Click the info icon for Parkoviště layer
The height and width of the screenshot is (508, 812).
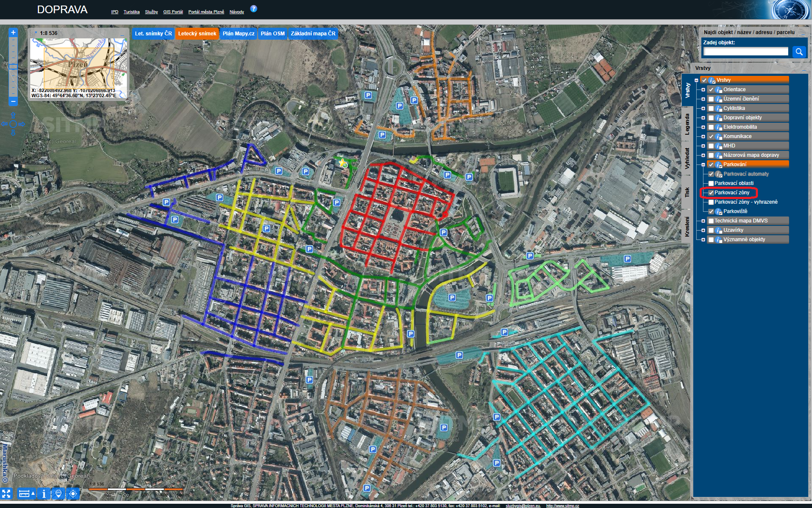point(718,211)
